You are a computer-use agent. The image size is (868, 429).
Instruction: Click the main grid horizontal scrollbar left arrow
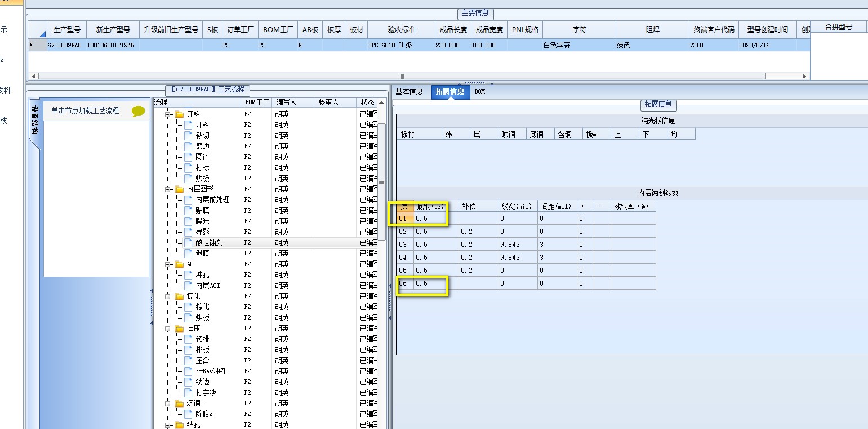coord(33,76)
